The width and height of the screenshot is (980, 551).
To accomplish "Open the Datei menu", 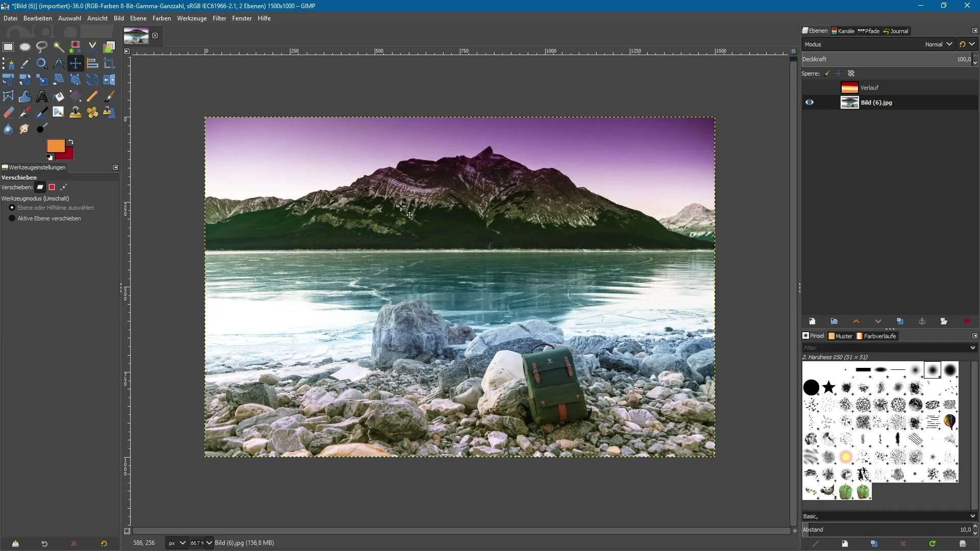I will [10, 18].
